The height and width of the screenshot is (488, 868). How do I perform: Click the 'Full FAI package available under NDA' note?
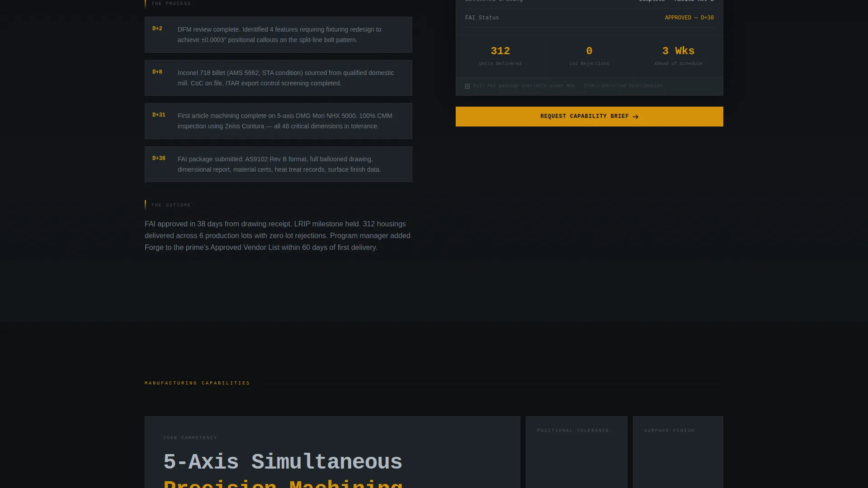[567, 86]
